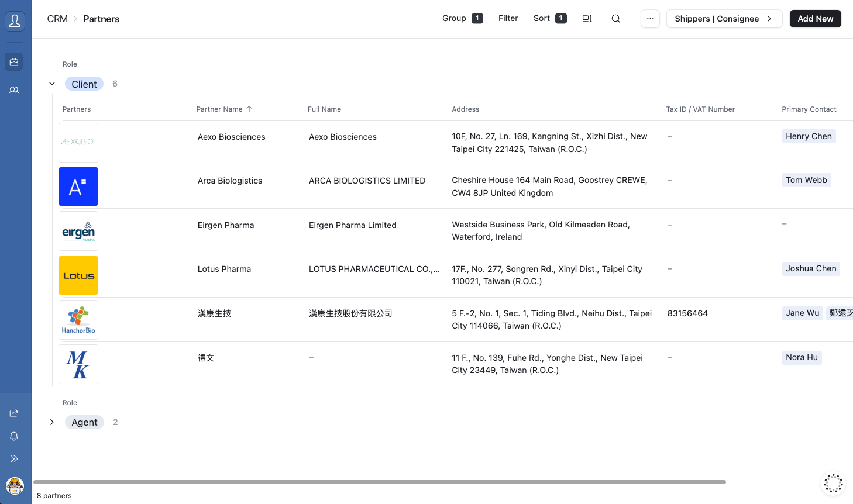Click the CRM breadcrumb
Screen dimensions: 853x504
(57, 19)
